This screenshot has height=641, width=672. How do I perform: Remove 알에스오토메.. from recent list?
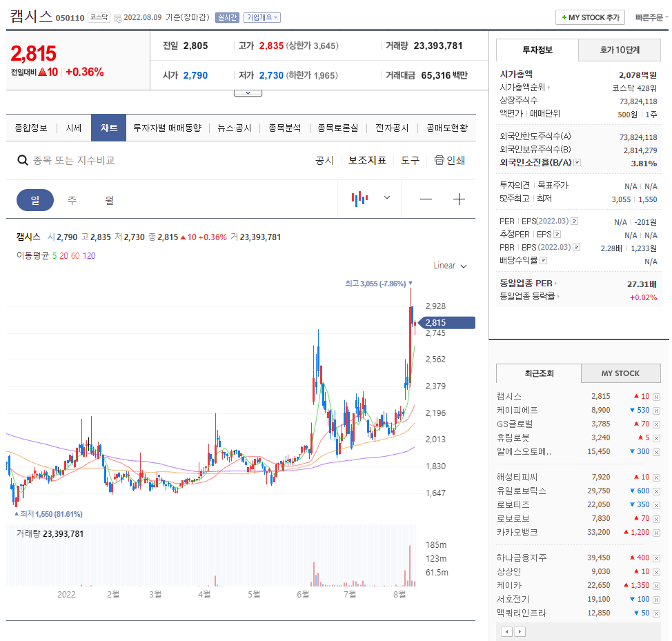(x=656, y=452)
